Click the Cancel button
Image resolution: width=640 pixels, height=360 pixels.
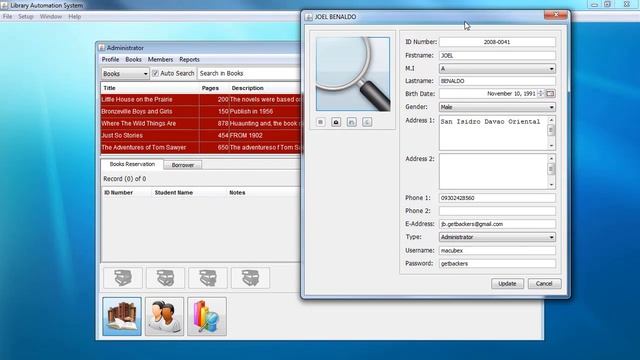point(544,284)
